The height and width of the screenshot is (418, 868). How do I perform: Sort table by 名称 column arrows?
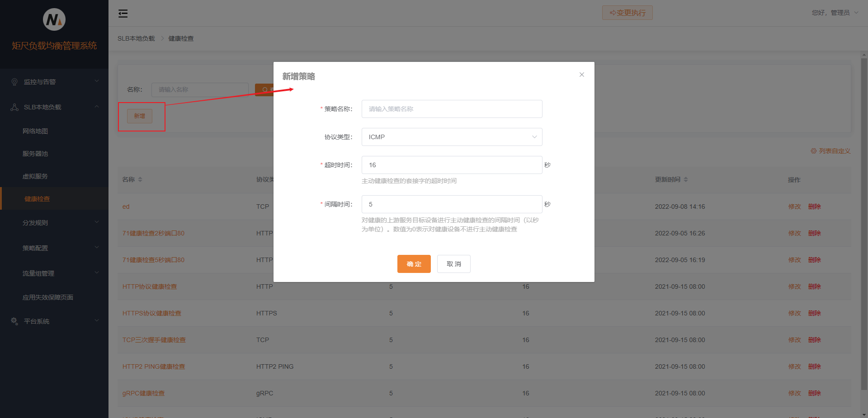click(x=140, y=179)
